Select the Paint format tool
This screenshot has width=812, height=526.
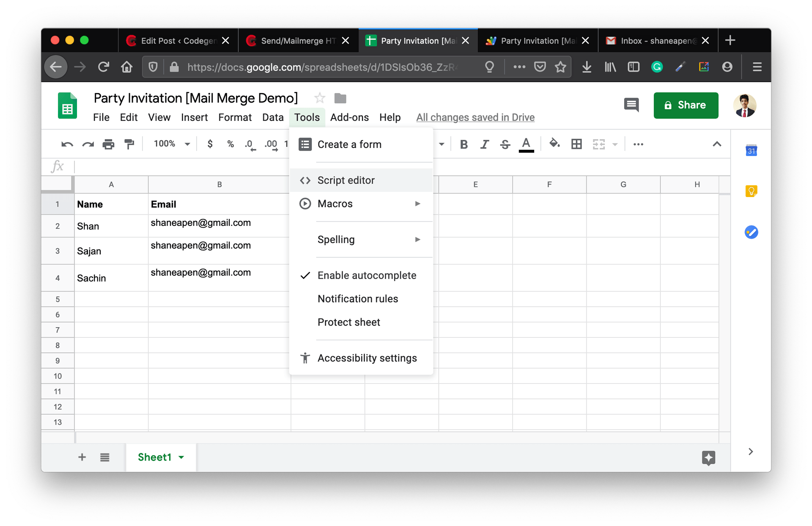tap(129, 144)
